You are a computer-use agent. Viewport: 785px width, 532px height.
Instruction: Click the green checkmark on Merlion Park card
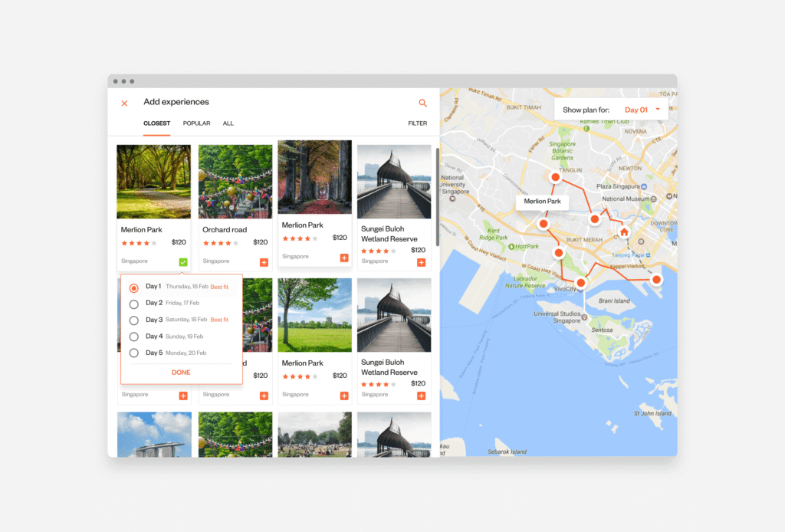(183, 262)
